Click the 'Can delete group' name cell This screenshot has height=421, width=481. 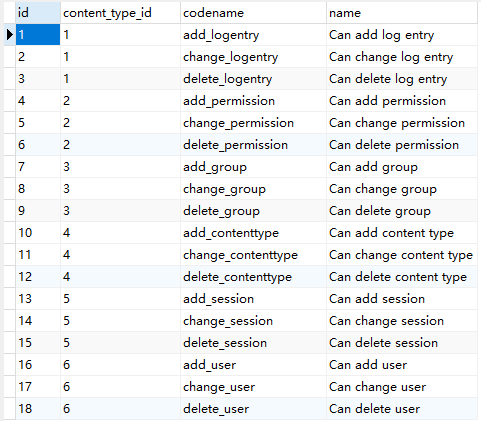402,211
